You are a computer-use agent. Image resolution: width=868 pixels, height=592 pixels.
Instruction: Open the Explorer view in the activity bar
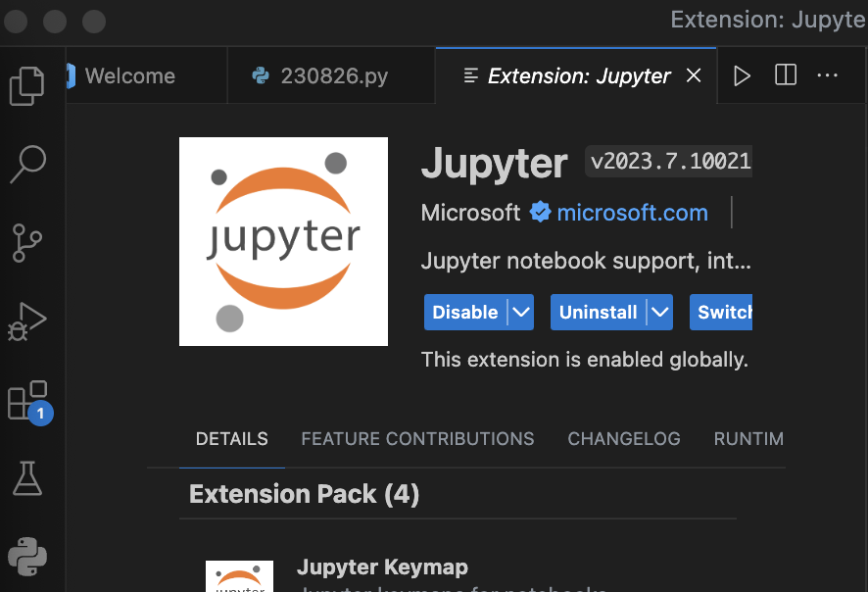click(26, 86)
